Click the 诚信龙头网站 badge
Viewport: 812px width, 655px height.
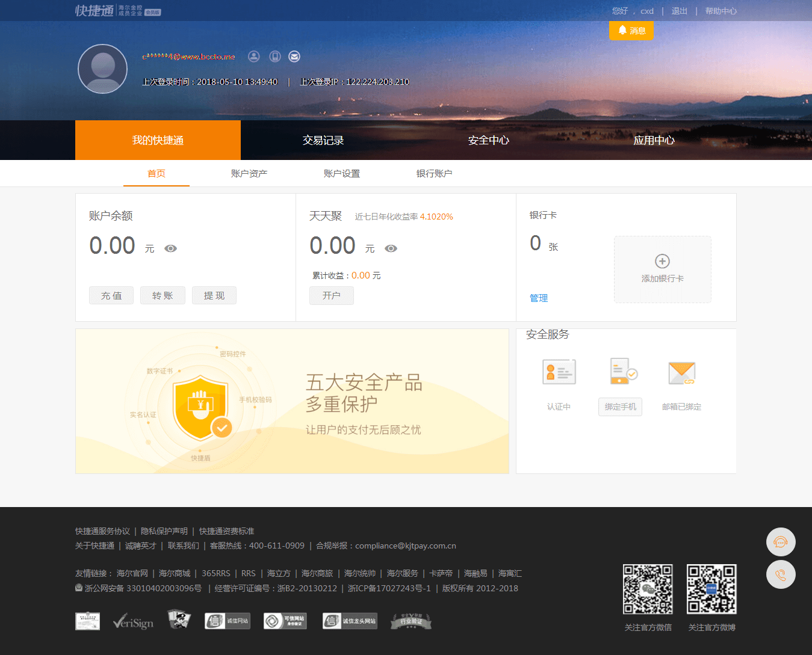pos(350,621)
